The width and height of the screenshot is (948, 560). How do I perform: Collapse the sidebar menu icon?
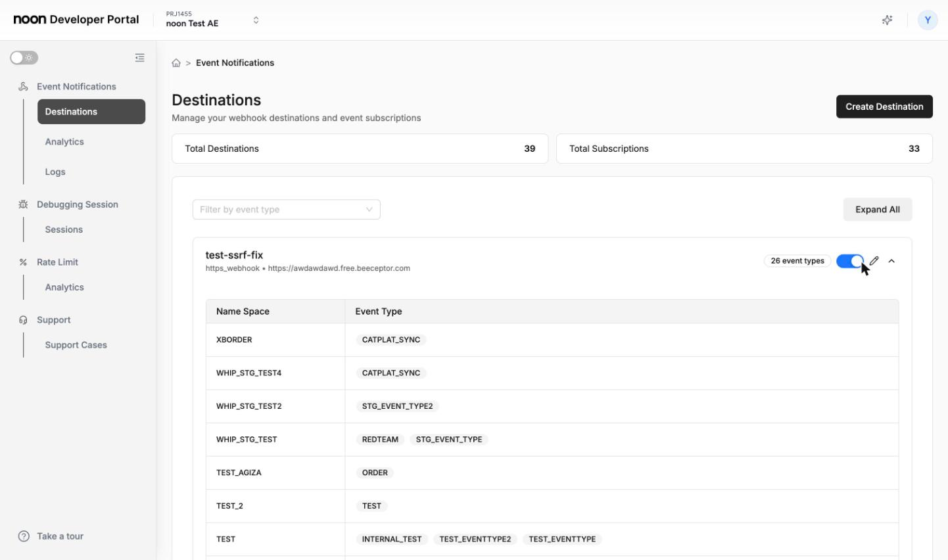pyautogui.click(x=139, y=58)
